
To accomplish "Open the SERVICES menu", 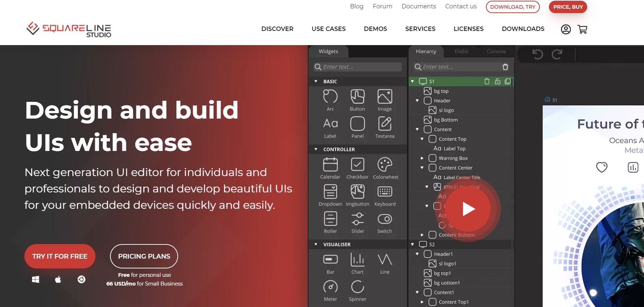I will click(420, 29).
